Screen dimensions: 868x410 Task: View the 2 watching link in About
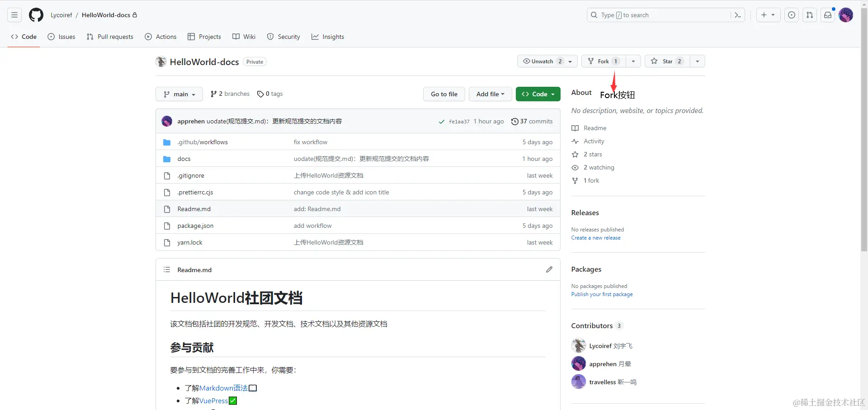[593, 167]
